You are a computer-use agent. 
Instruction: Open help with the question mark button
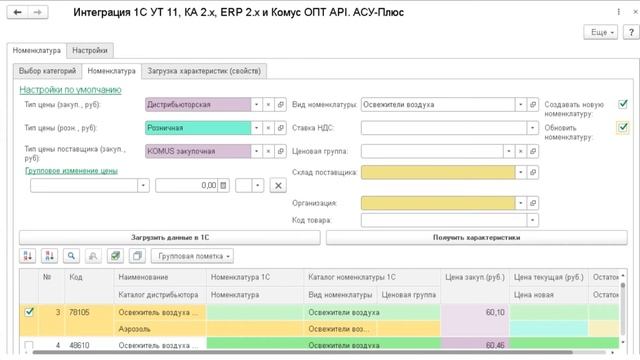(631, 32)
